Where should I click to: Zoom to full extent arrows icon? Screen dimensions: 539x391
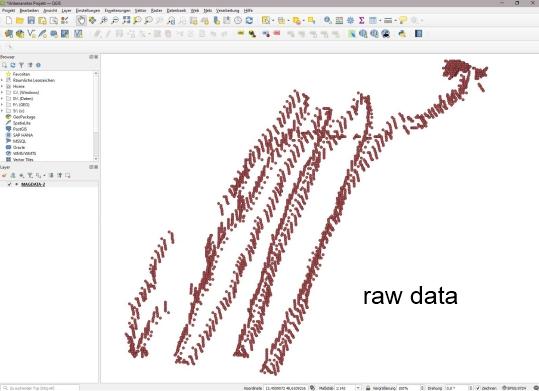(126, 21)
